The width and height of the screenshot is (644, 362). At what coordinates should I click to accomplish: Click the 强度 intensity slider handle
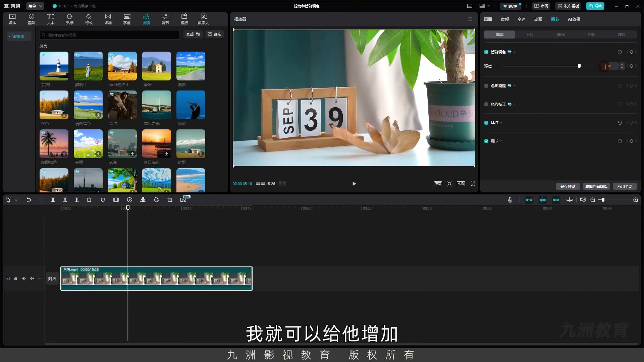click(579, 66)
